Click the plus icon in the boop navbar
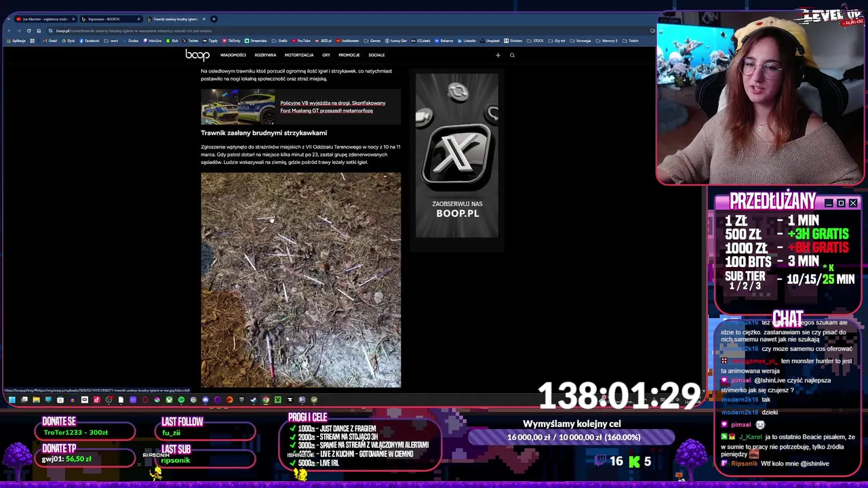The width and height of the screenshot is (868, 488). click(x=498, y=55)
